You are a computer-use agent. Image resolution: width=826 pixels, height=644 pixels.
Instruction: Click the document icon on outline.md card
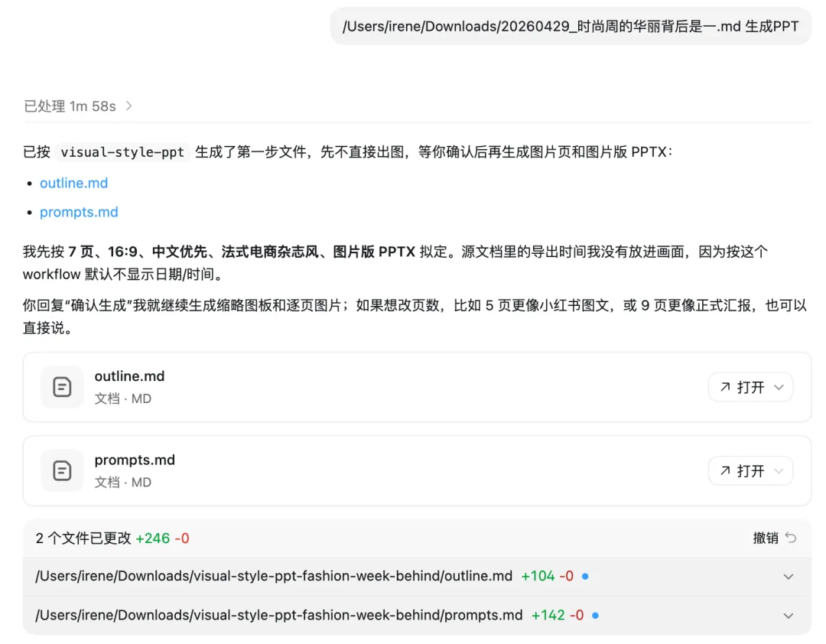pyautogui.click(x=62, y=387)
